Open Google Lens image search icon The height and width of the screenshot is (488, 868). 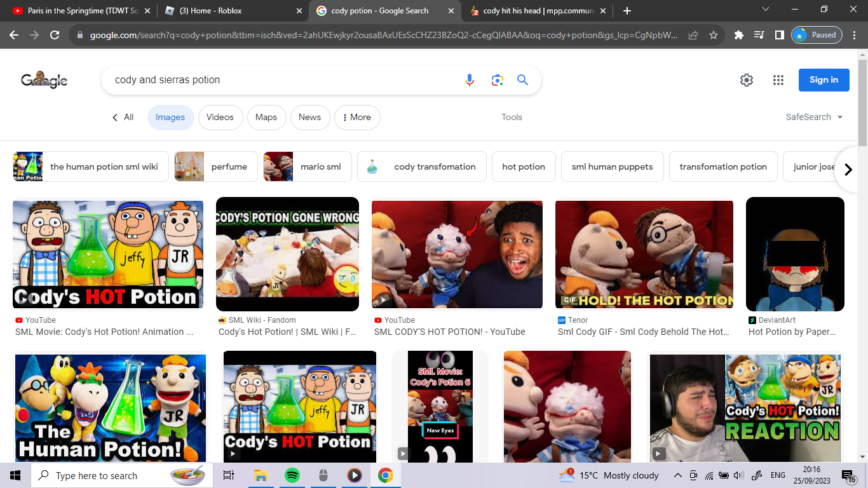point(497,80)
